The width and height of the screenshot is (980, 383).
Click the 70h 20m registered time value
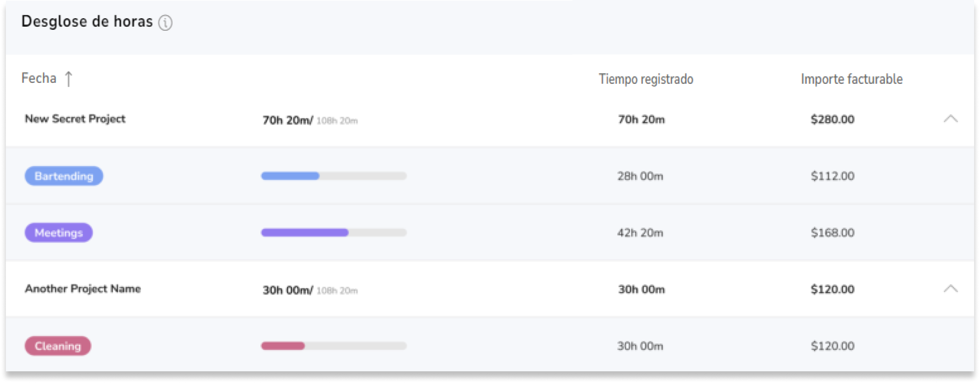click(x=641, y=120)
